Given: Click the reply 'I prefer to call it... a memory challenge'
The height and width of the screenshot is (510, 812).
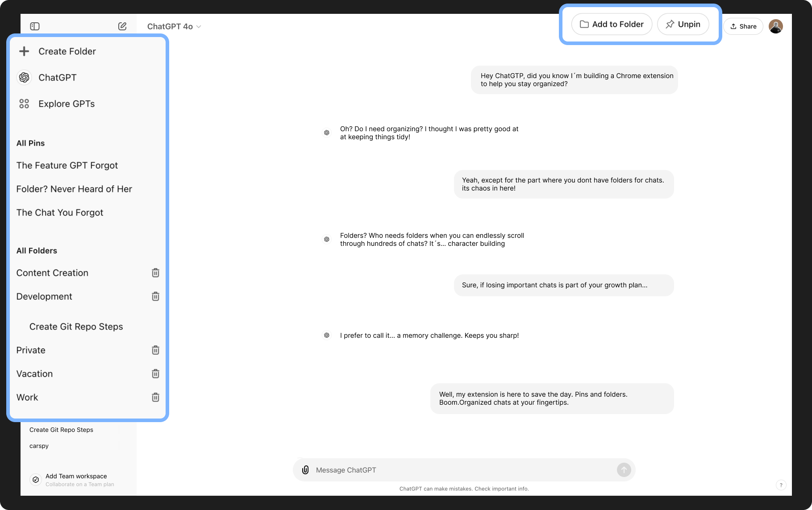Looking at the screenshot, I should coord(429,336).
